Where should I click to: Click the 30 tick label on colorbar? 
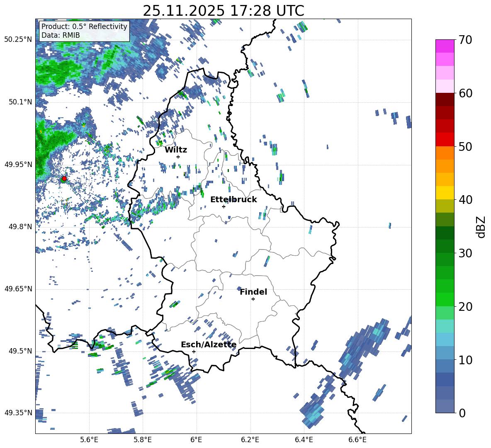click(x=465, y=253)
